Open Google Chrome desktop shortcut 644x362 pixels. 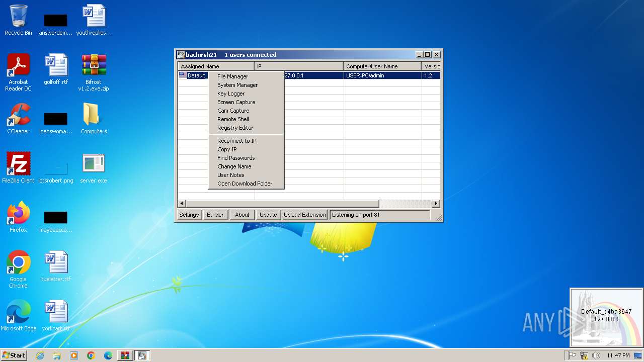tap(18, 269)
